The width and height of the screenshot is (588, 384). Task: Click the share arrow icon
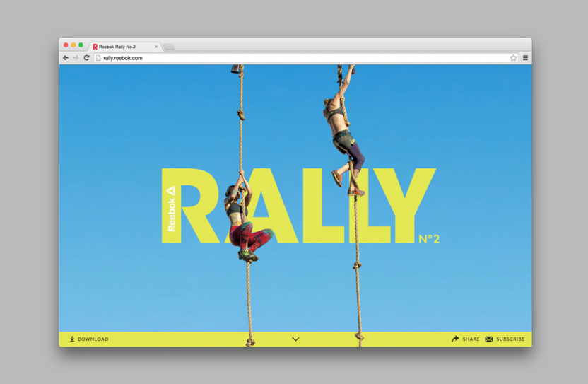(x=455, y=339)
